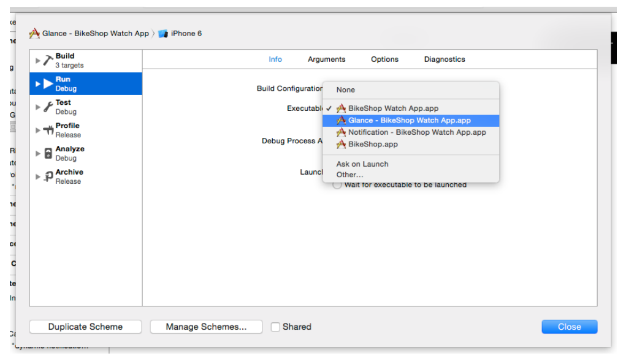Click the Test wrench icon

coord(48,107)
